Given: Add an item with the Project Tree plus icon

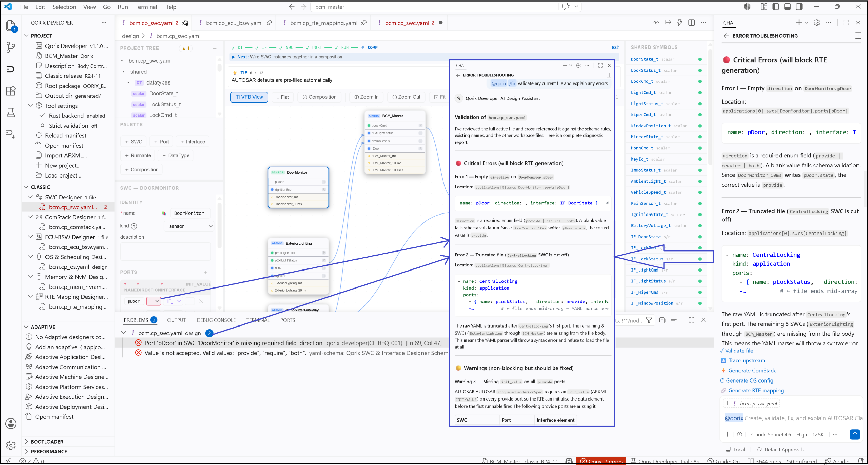Looking at the screenshot, I should pos(215,49).
